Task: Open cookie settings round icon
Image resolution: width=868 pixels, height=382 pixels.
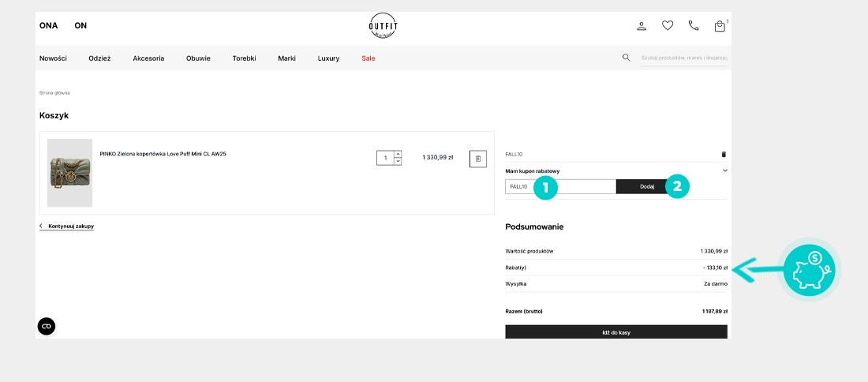Action: (x=47, y=326)
